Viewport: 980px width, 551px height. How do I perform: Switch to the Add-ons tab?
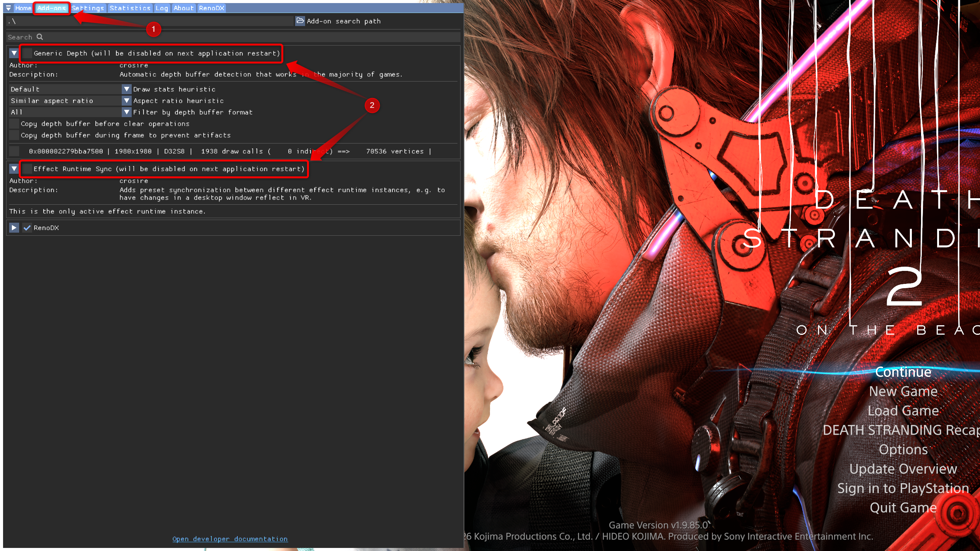click(51, 8)
